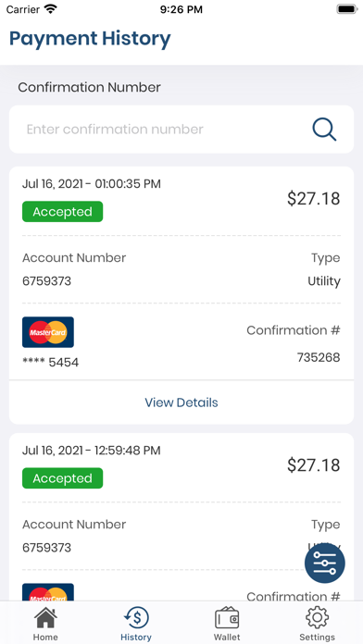Click the battery indicator in status bar
Image resolution: width=363 pixels, height=644 pixels.
tap(347, 9)
